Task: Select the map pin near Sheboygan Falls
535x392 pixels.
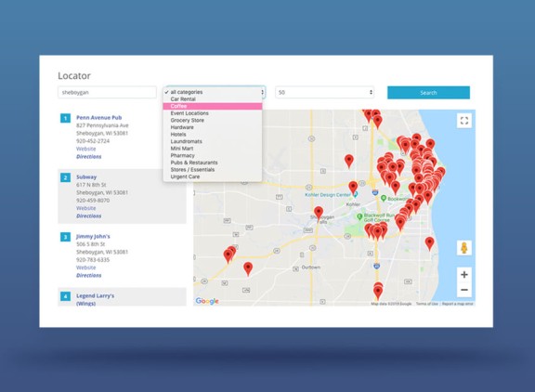Action: (x=319, y=213)
